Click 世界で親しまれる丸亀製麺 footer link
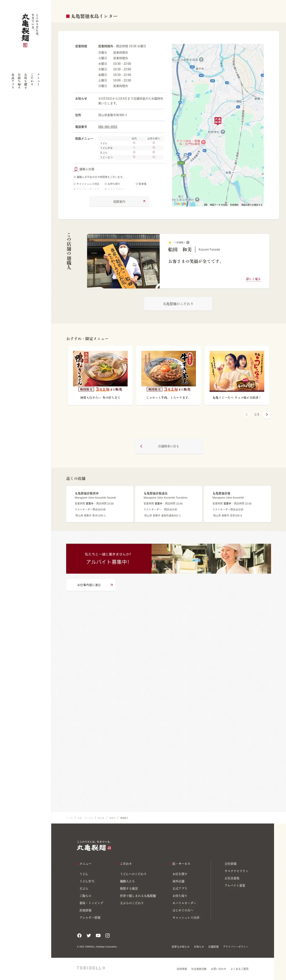The image size is (286, 980). tap(138, 896)
